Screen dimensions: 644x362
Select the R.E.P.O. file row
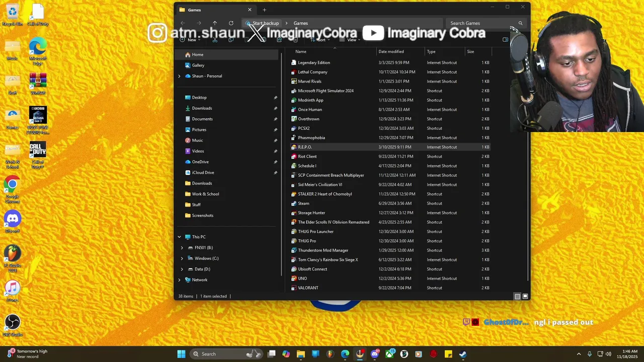[390, 147]
